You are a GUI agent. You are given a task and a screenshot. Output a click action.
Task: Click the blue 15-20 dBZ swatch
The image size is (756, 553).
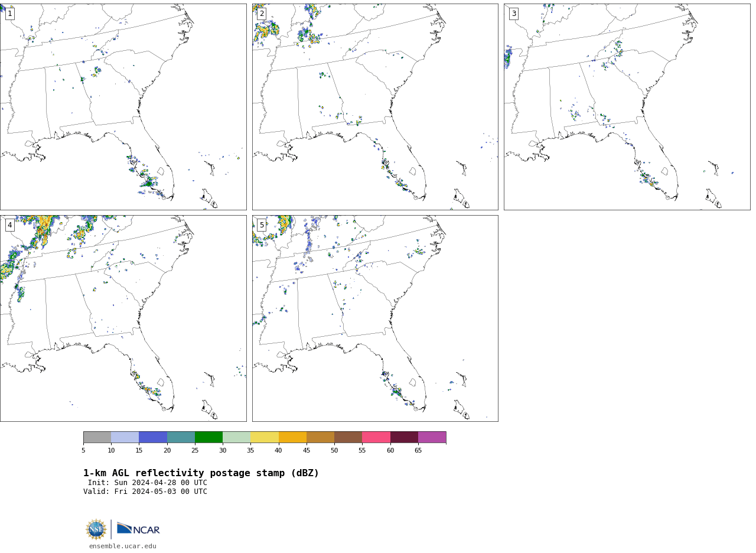pyautogui.click(x=153, y=437)
